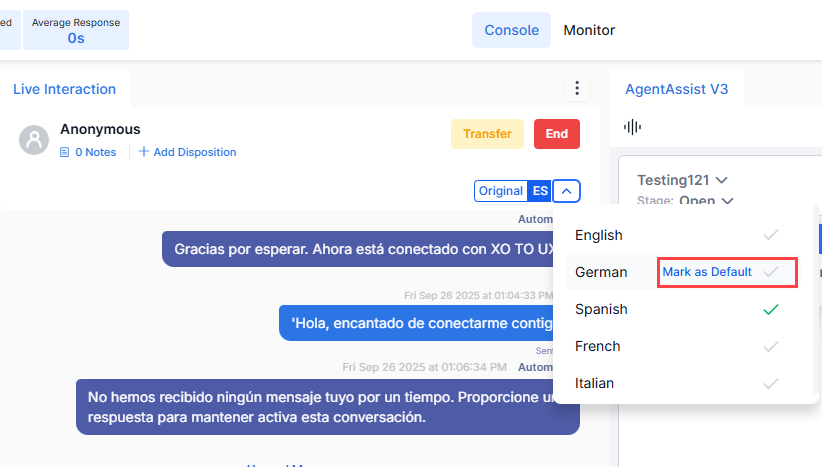This screenshot has width=822, height=467.
Task: Switch the translation toggle to ES
Action: point(540,191)
